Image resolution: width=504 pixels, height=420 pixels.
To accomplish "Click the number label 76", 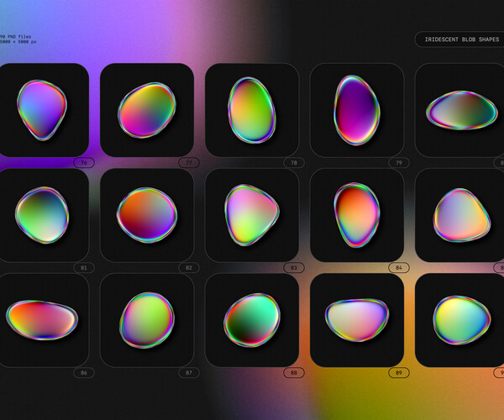I will click(x=84, y=163).
